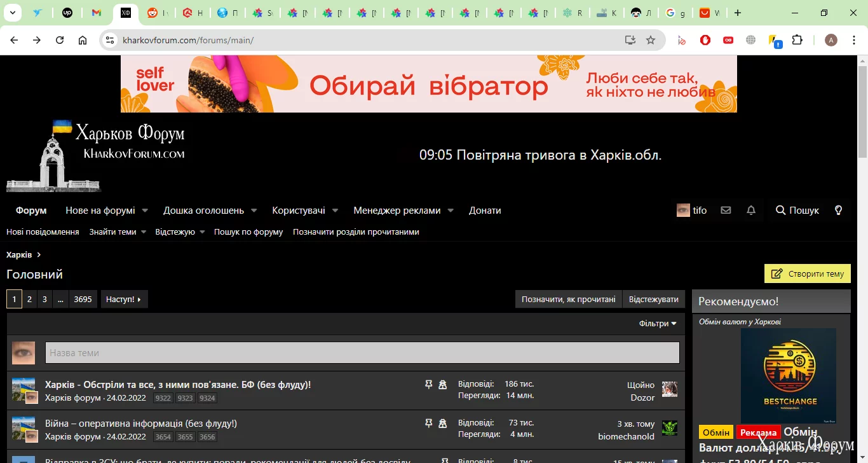
Task: Expand the Менеджер реклами dropdown arrow
Action: [x=451, y=211]
